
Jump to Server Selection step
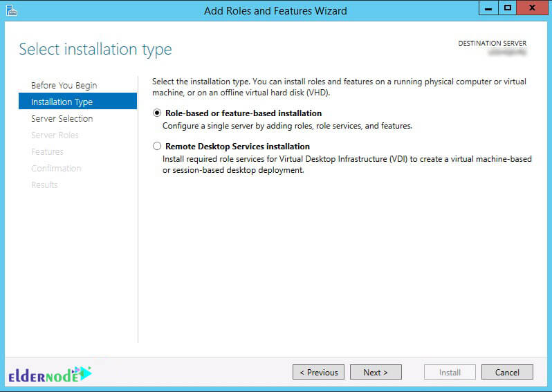point(62,119)
